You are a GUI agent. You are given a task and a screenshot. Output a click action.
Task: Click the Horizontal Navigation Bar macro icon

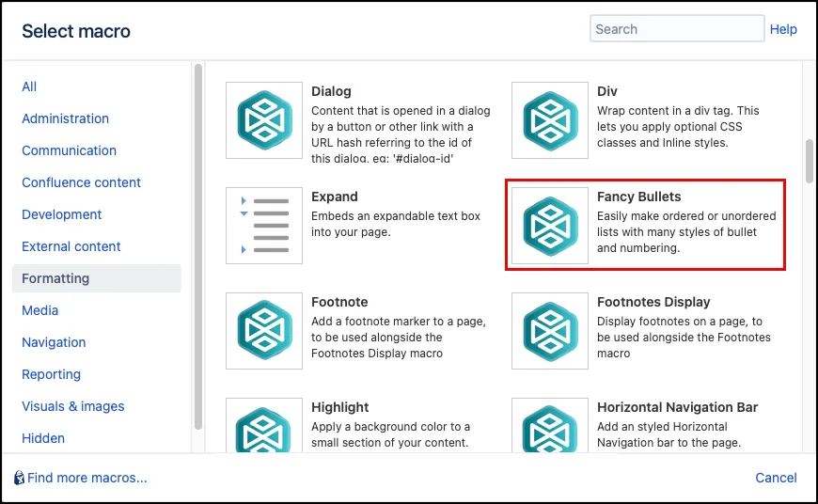tap(550, 425)
